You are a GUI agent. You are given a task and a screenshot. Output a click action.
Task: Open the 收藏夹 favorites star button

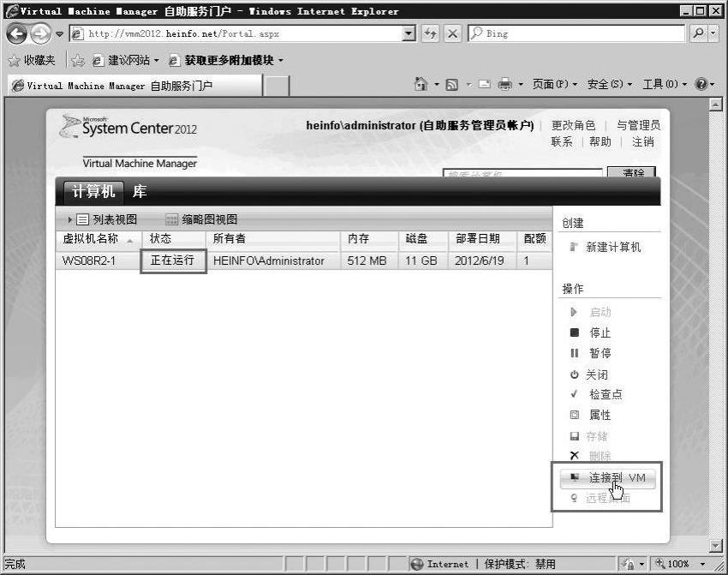click(32, 60)
